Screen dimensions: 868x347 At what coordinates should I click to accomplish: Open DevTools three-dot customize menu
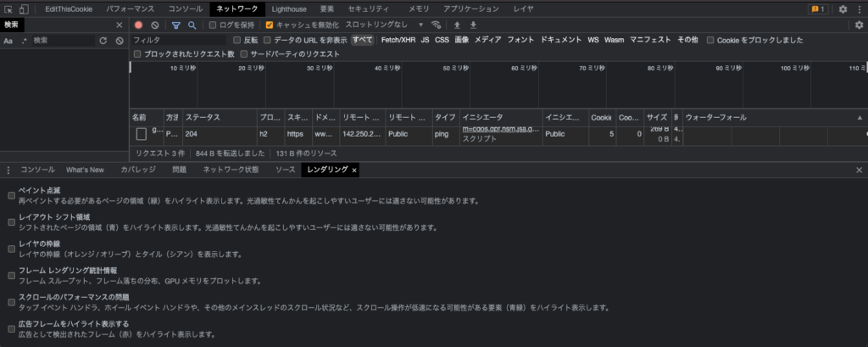tap(859, 8)
